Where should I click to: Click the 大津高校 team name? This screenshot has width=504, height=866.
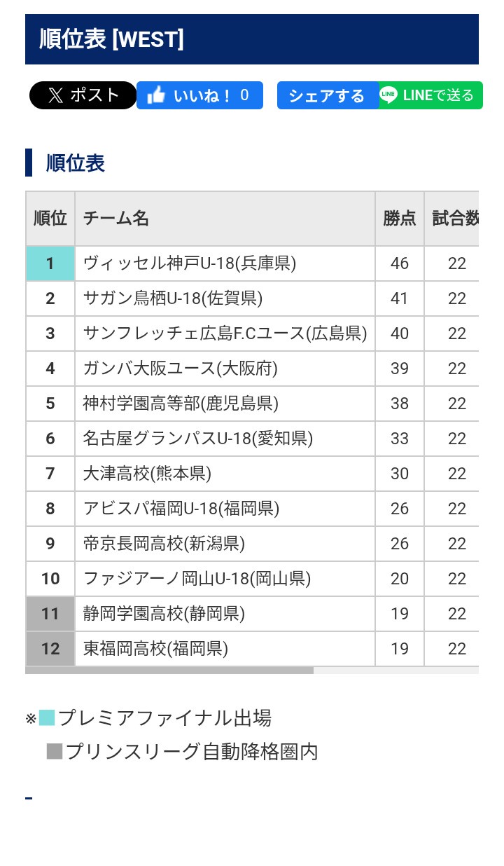pyautogui.click(x=147, y=474)
